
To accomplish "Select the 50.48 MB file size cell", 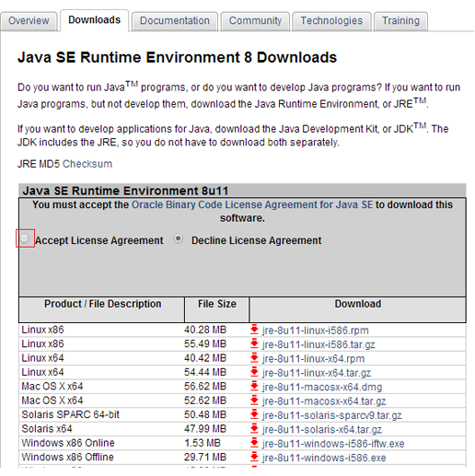I will coord(205,414).
